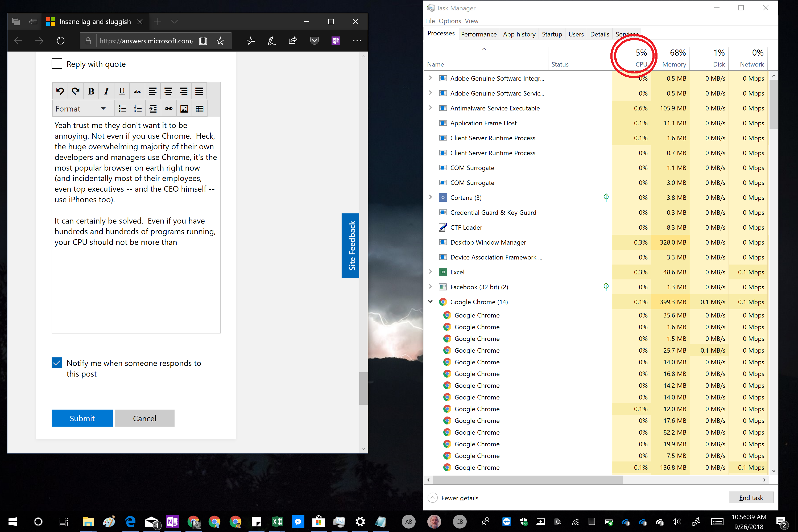This screenshot has width=798, height=532.
Task: Expand the Cortana (3) process group
Action: (430, 197)
